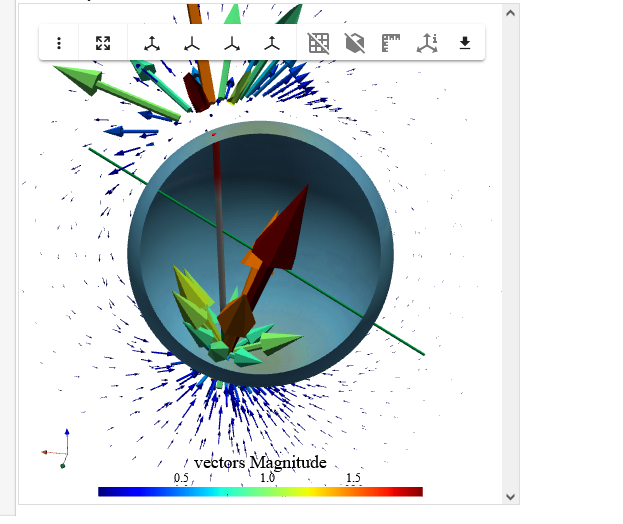This screenshot has width=623, height=524.
Task: Click the "vectors Magnitude" legend title
Action: tap(260, 462)
